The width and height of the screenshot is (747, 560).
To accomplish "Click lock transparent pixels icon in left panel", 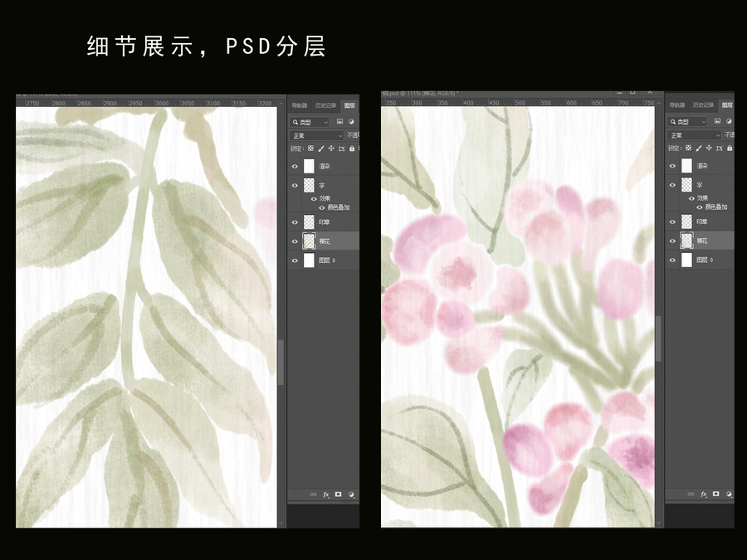I will point(310,149).
